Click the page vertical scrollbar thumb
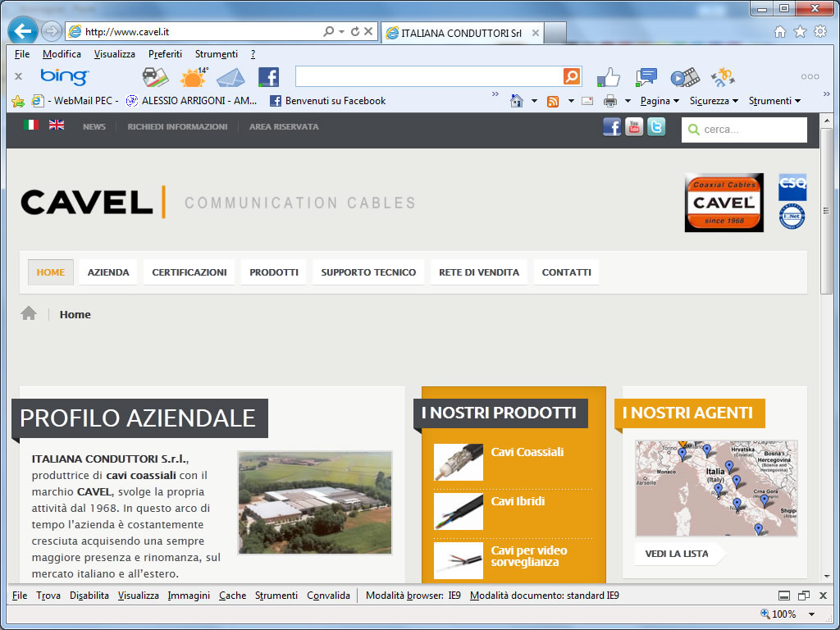This screenshot has height=630, width=840. pos(826,211)
